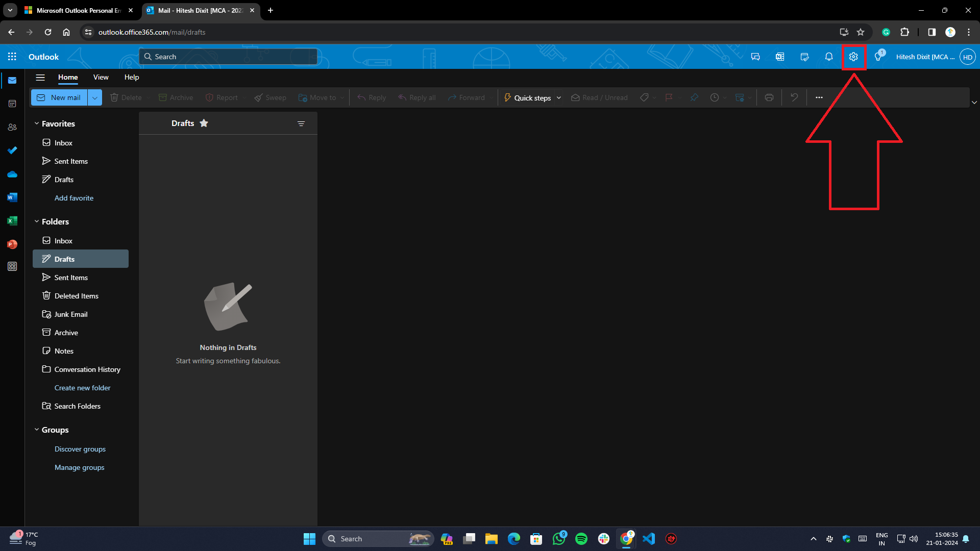The width and height of the screenshot is (980, 551).
Task: Click the Sweep tool in the ribbon
Action: click(270, 97)
